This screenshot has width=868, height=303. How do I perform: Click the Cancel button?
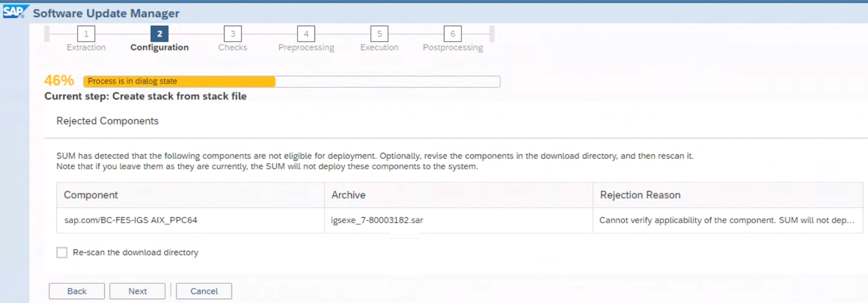[204, 291]
